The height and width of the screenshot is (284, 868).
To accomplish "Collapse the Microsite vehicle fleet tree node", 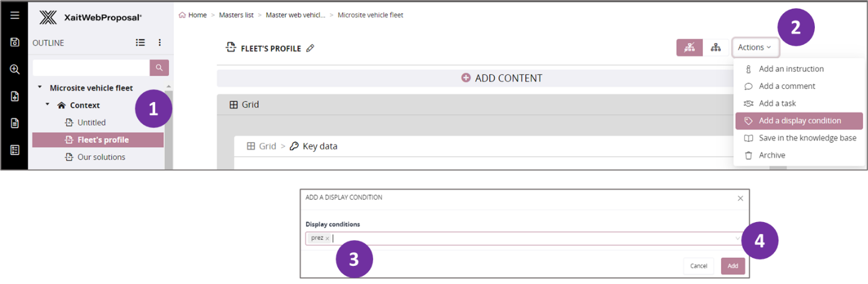I will tap(40, 88).
